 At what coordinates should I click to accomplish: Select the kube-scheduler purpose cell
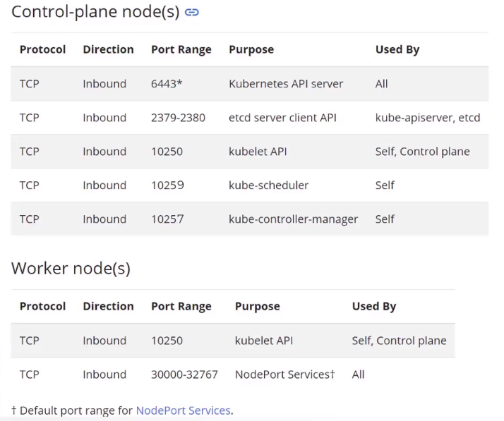269,185
